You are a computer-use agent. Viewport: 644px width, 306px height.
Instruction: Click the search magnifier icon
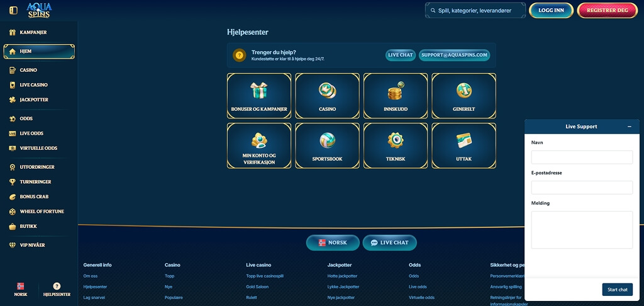[x=433, y=11]
